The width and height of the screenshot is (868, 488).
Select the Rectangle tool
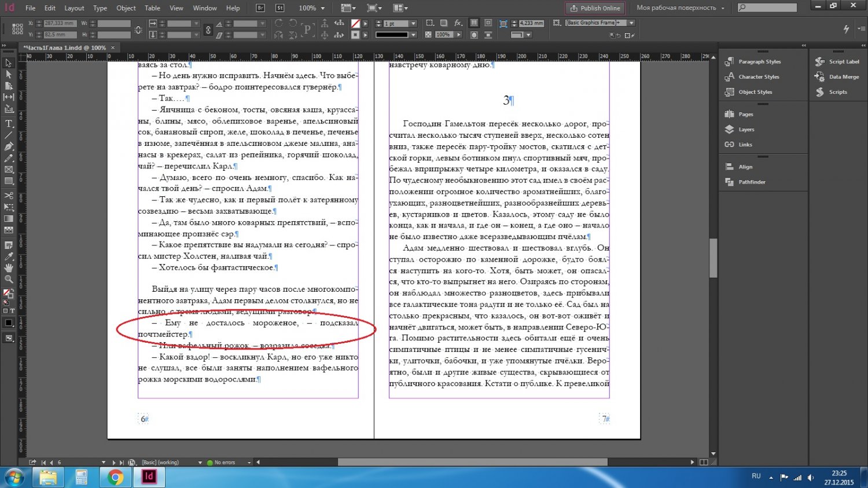9,181
